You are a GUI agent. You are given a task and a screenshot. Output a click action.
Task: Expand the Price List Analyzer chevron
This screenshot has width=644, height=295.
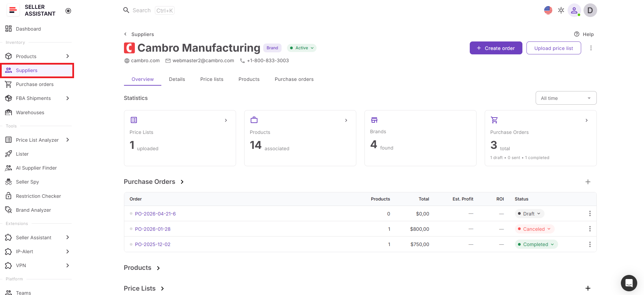[68, 140]
